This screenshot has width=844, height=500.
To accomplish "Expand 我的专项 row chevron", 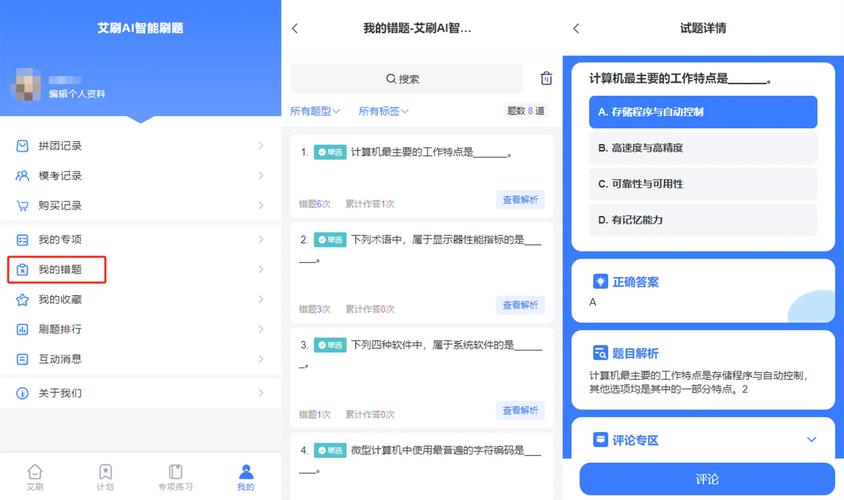I will pos(261,240).
